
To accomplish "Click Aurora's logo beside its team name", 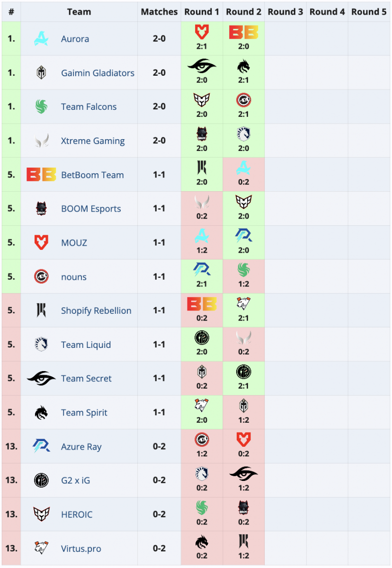I will click(x=41, y=39).
